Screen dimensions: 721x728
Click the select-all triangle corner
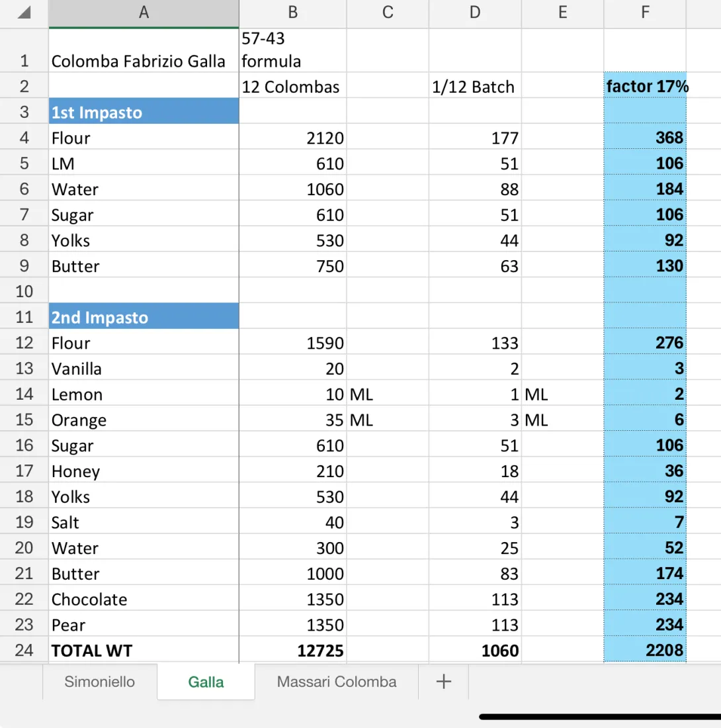(x=24, y=13)
